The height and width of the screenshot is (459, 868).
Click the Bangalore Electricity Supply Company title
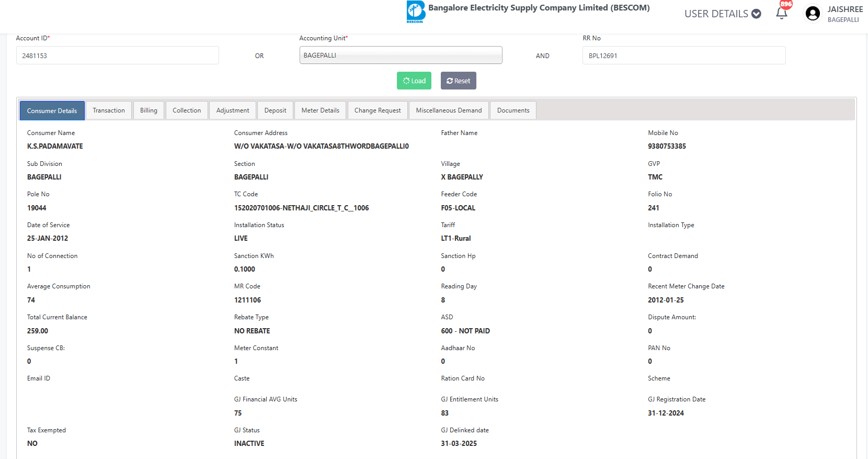click(539, 8)
